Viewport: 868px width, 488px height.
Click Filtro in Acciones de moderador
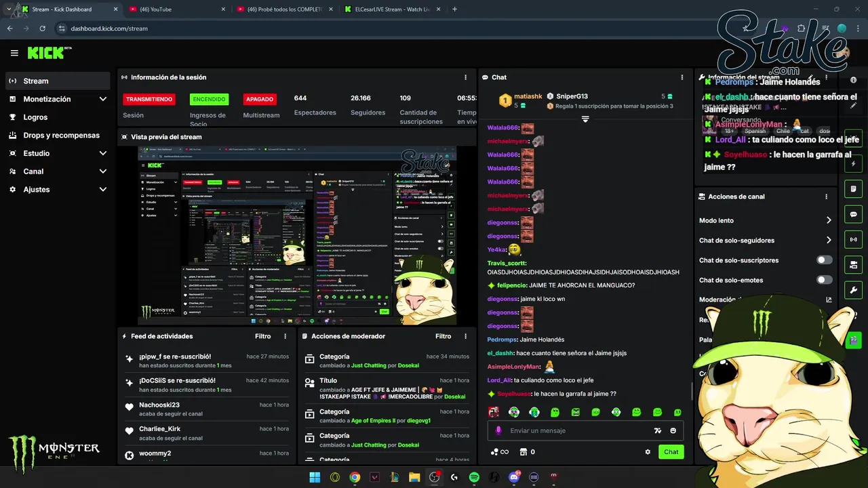pyautogui.click(x=443, y=336)
